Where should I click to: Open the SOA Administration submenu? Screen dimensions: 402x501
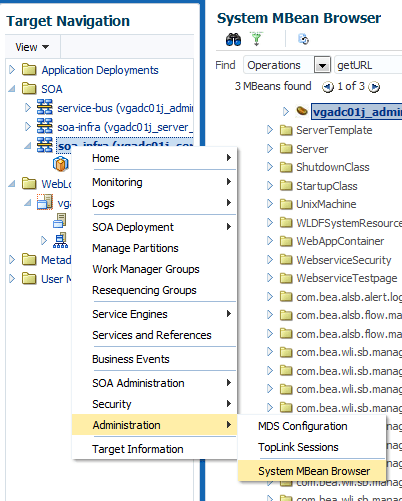(154, 383)
